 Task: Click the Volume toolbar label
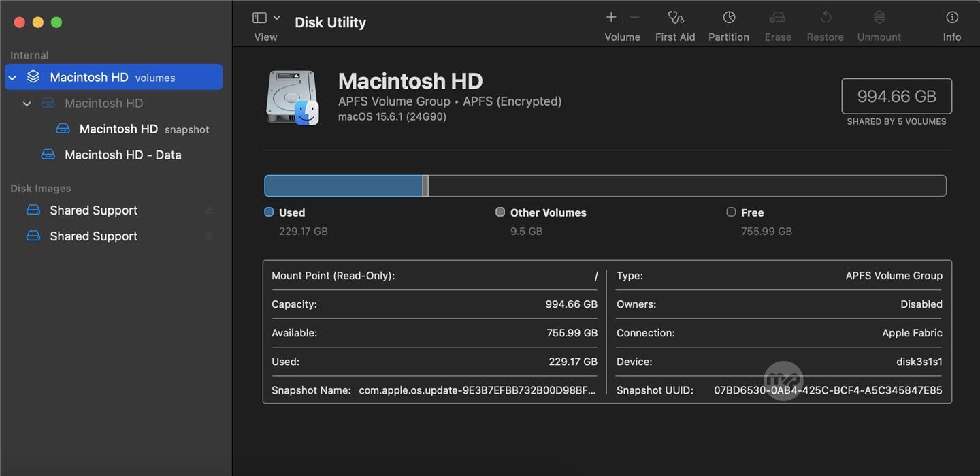click(623, 37)
